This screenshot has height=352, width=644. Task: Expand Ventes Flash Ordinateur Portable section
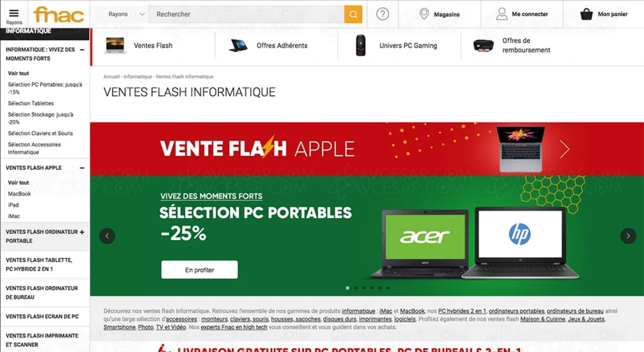pyautogui.click(x=82, y=232)
